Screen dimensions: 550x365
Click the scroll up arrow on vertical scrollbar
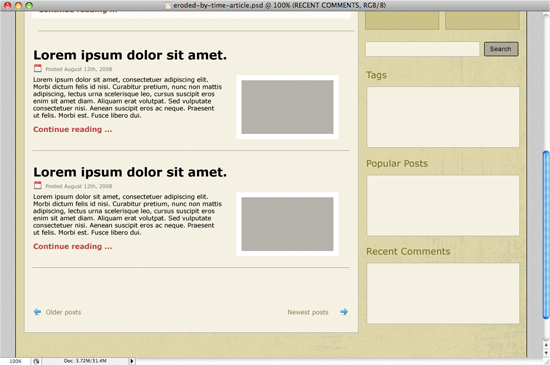(546, 345)
